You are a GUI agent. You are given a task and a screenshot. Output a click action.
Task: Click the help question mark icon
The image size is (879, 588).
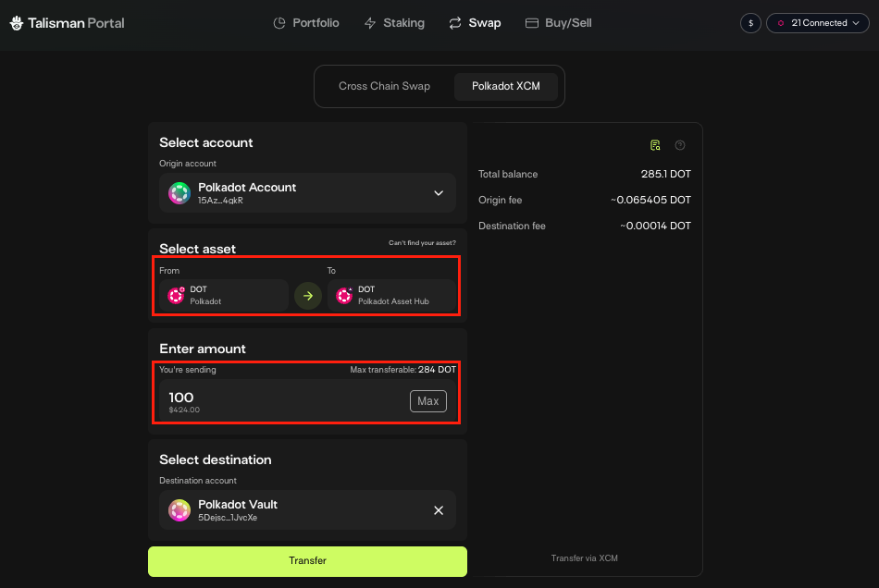pyautogui.click(x=680, y=145)
